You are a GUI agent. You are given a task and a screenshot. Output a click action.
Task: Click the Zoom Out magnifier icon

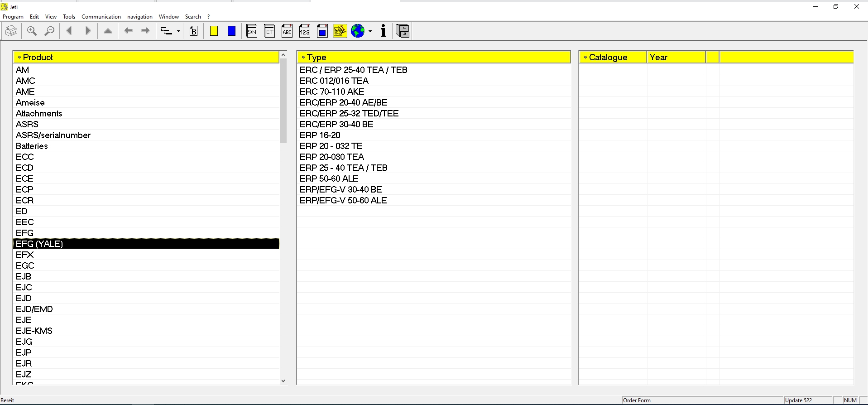click(49, 31)
